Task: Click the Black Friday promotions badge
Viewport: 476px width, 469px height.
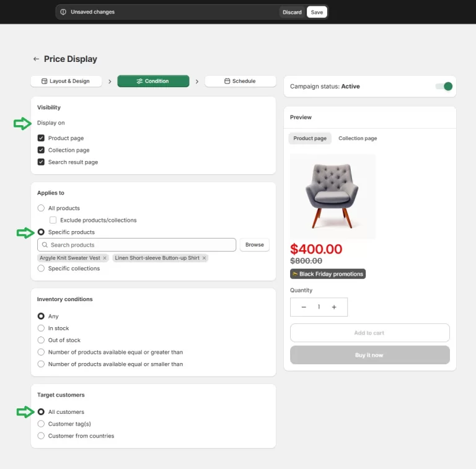Action: coord(328,274)
